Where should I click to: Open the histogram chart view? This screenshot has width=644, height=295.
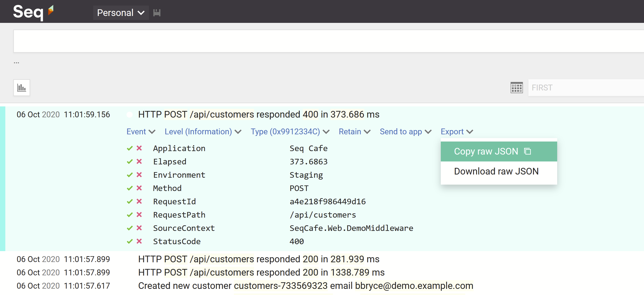pos(22,88)
